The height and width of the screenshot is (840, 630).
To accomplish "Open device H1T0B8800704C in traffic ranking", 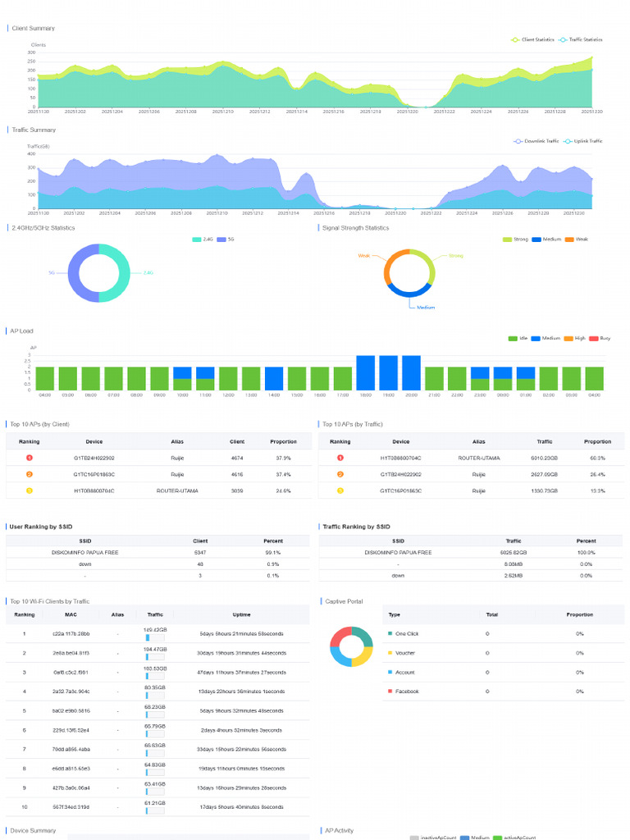I will (x=400, y=458).
